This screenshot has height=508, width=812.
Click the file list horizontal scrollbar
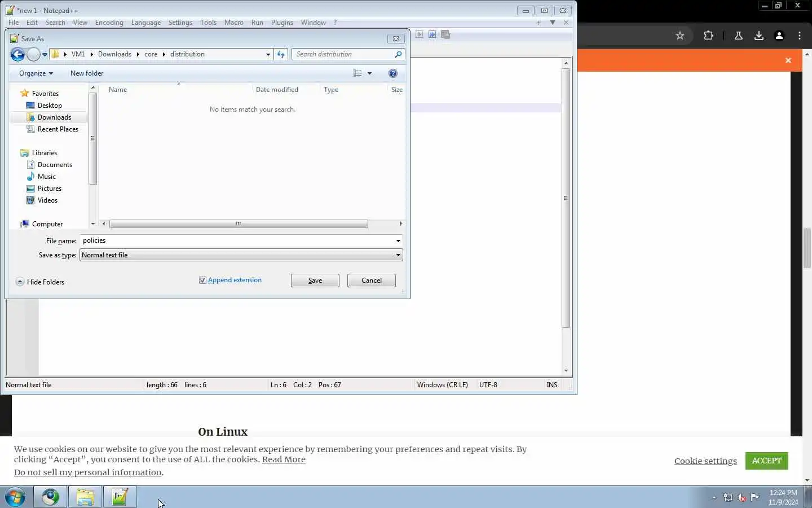[239, 224]
